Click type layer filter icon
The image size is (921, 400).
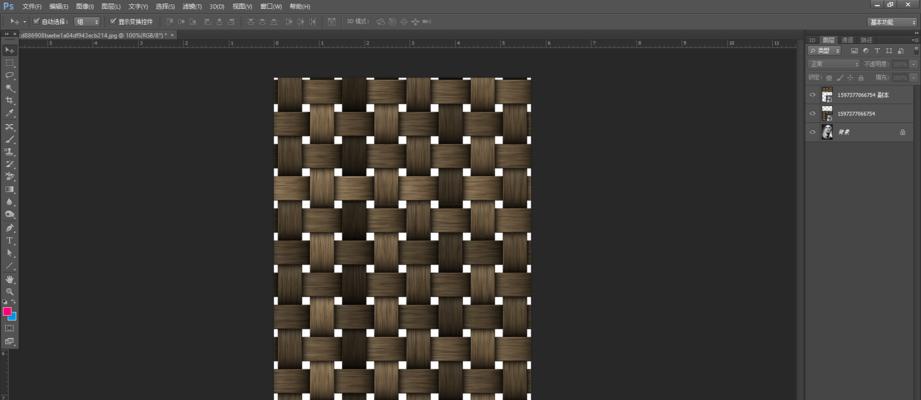pyautogui.click(x=877, y=51)
